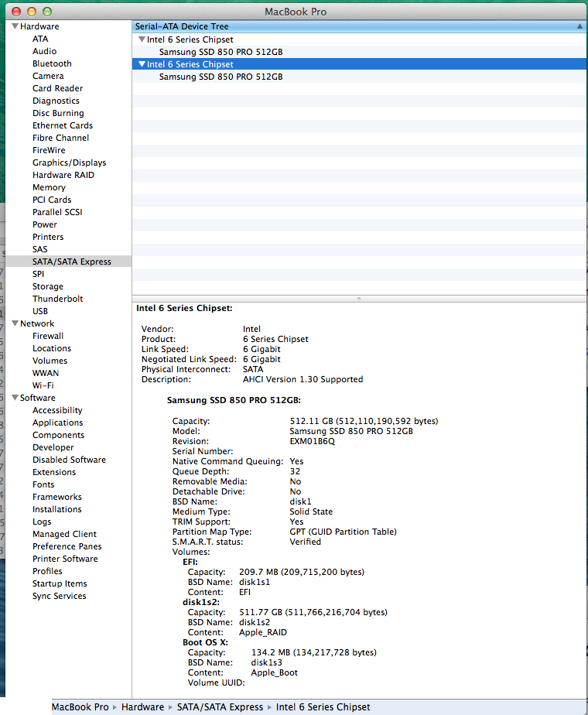588x715 pixels.
Task: Select Locations under Network
Action: click(52, 348)
